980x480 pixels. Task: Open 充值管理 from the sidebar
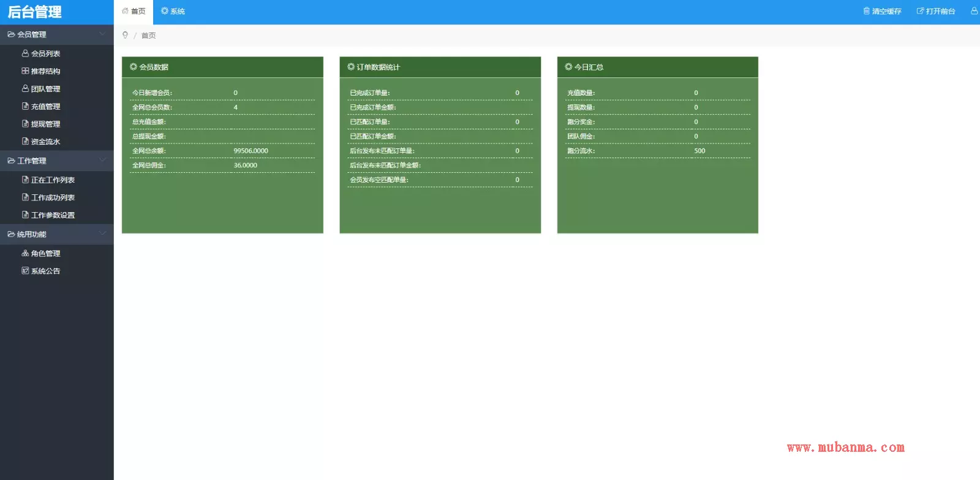45,107
